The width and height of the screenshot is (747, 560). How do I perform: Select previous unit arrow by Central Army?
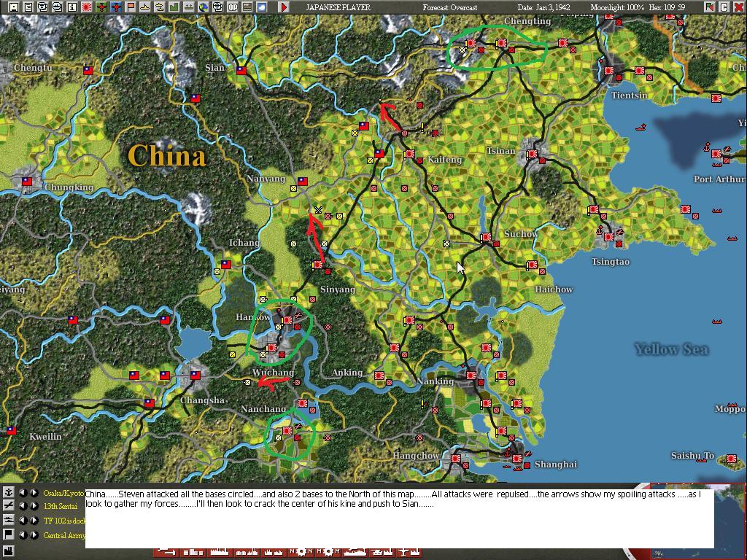point(23,534)
